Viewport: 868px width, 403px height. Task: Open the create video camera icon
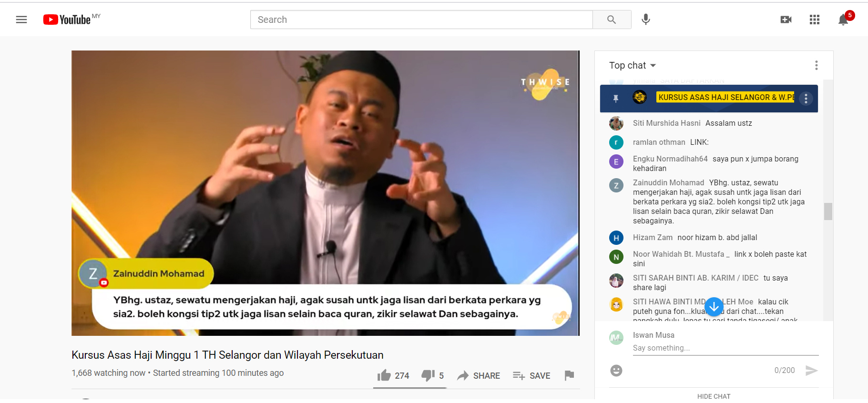point(786,20)
